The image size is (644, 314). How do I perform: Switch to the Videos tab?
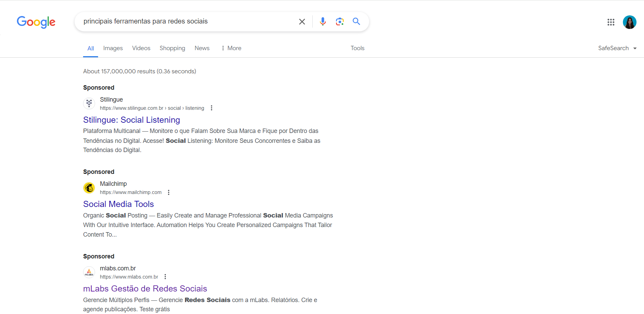141,48
